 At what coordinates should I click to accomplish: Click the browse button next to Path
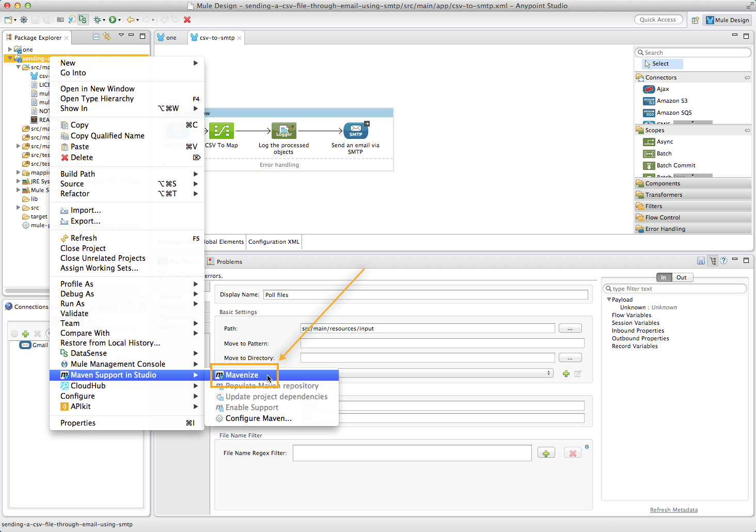tap(570, 328)
